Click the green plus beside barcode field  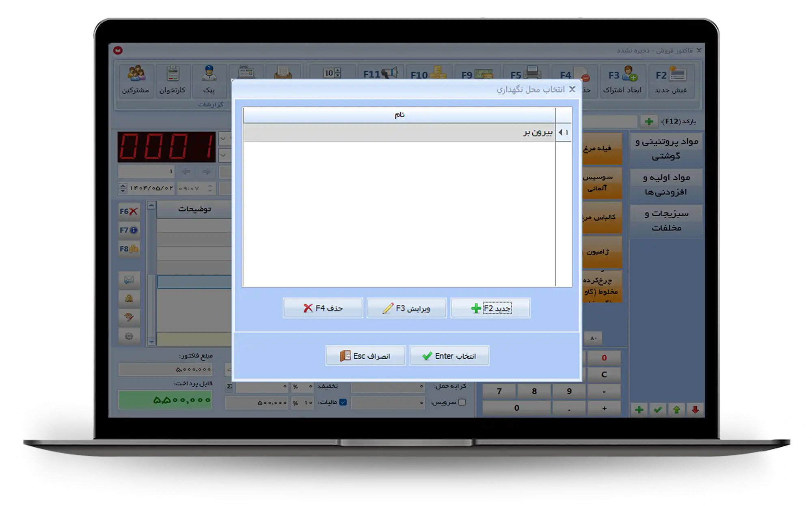point(649,121)
